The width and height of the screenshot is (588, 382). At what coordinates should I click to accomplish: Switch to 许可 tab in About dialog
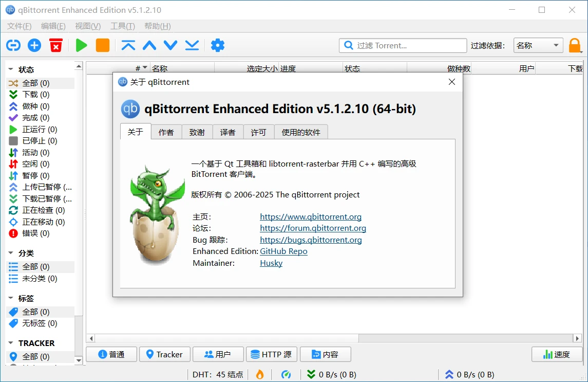tap(259, 132)
